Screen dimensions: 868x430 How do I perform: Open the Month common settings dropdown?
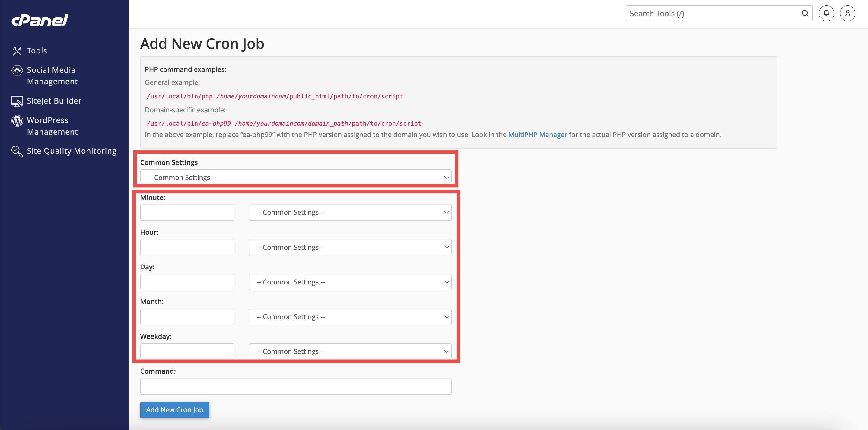tap(350, 317)
